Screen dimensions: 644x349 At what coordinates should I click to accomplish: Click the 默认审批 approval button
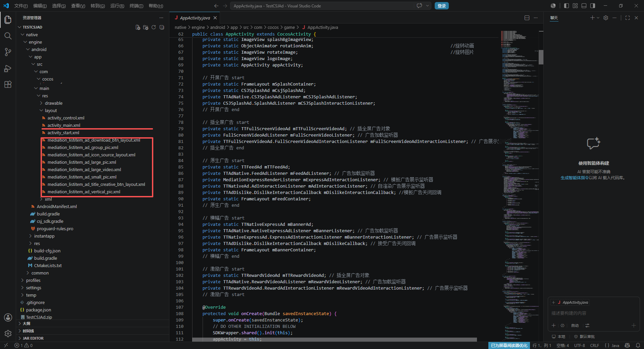point(585,337)
